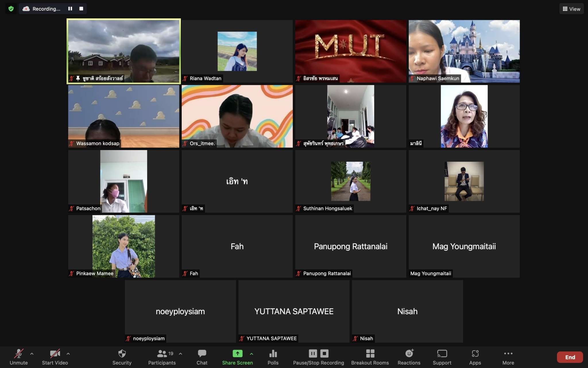The width and height of the screenshot is (588, 368).
Task: Stop recording from the bottom toolbar
Action: 324,353
